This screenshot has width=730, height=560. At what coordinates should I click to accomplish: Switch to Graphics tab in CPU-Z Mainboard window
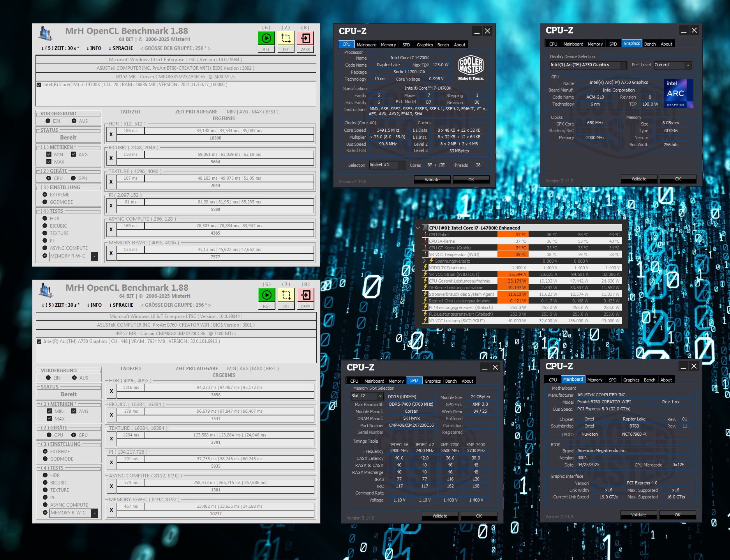(x=631, y=380)
